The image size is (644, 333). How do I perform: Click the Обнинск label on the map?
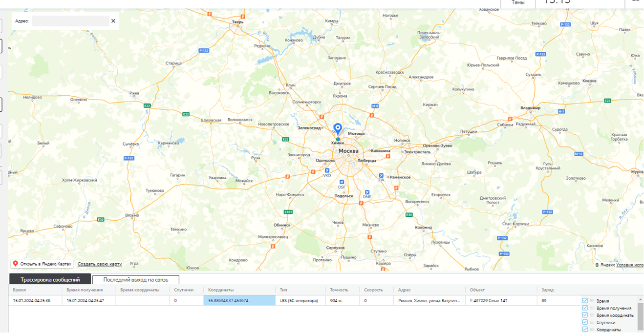281,225
